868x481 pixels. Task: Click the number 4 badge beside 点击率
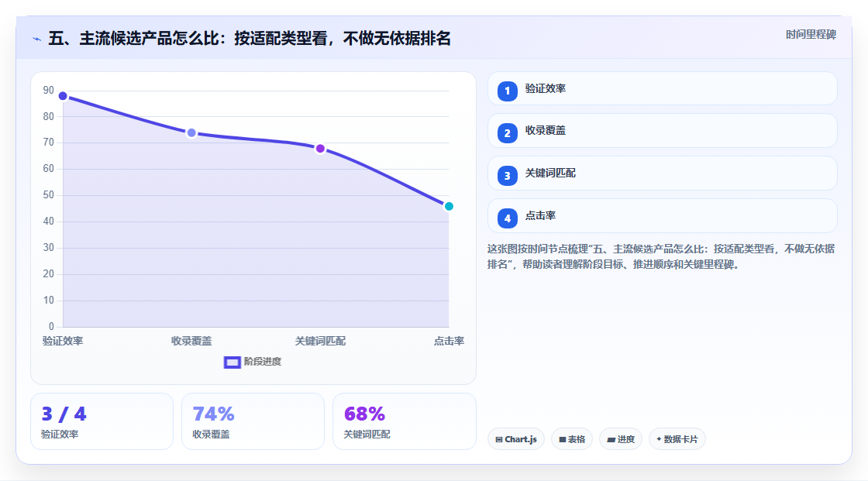[x=507, y=218]
